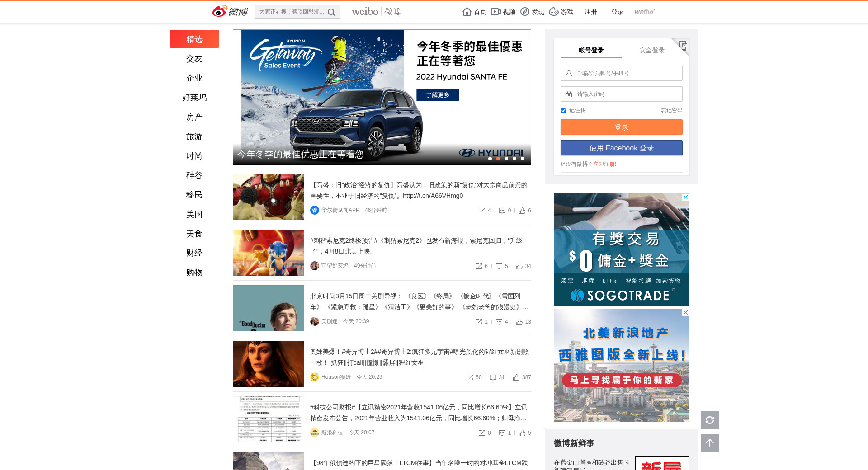Click the search magnifier icon
The image size is (868, 470).
tap(331, 12)
